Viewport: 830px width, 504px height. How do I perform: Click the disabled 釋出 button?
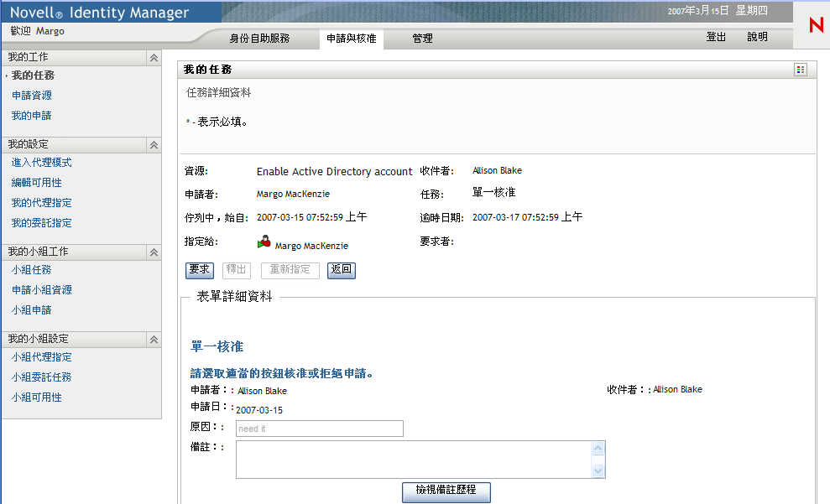(x=236, y=270)
